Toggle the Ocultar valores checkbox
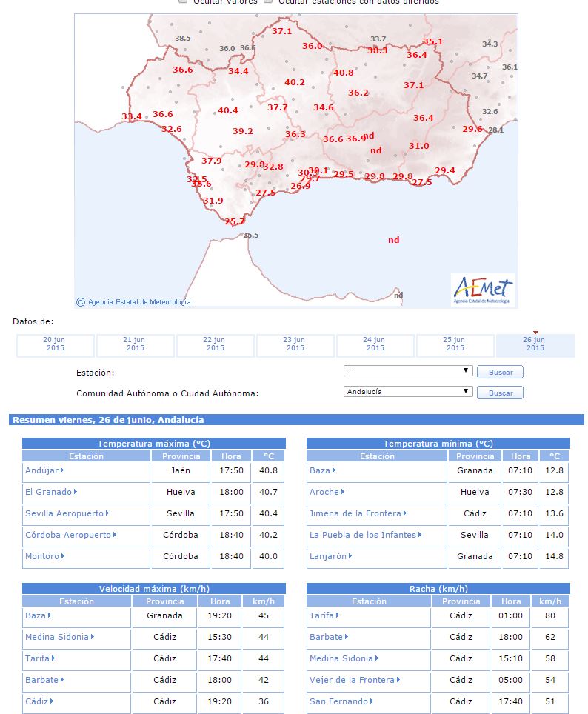Image resolution: width=588 pixels, height=714 pixels. [x=183, y=1]
